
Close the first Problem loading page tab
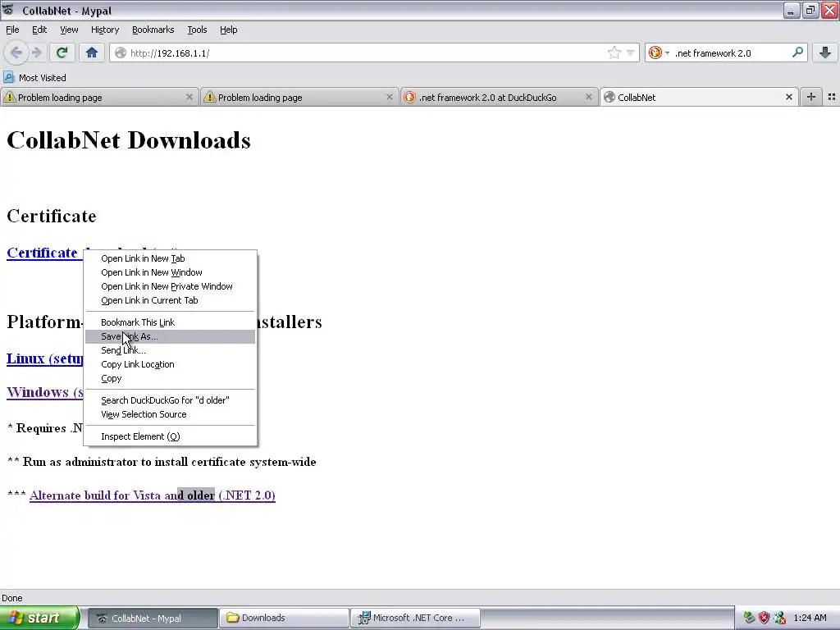pos(189,97)
